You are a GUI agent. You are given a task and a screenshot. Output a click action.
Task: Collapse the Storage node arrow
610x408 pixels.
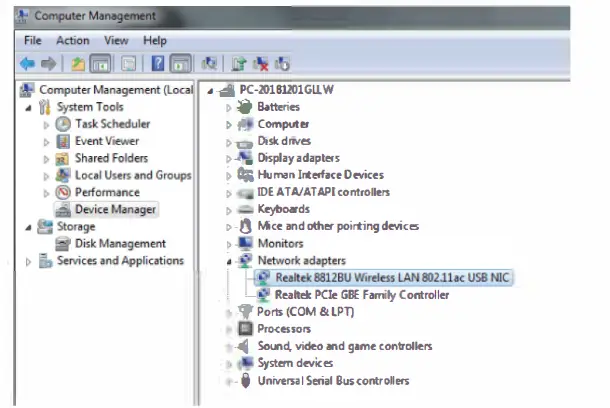pyautogui.click(x=28, y=228)
